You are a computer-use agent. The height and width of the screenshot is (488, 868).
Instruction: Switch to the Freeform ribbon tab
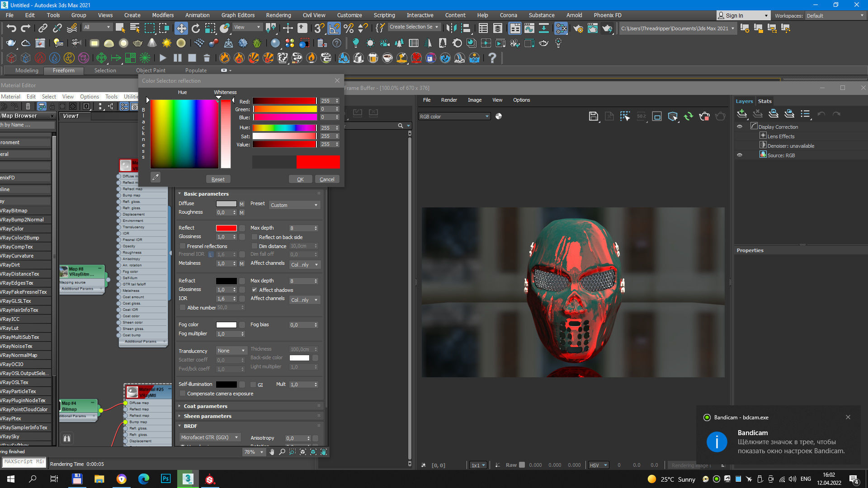pyautogui.click(x=63, y=70)
